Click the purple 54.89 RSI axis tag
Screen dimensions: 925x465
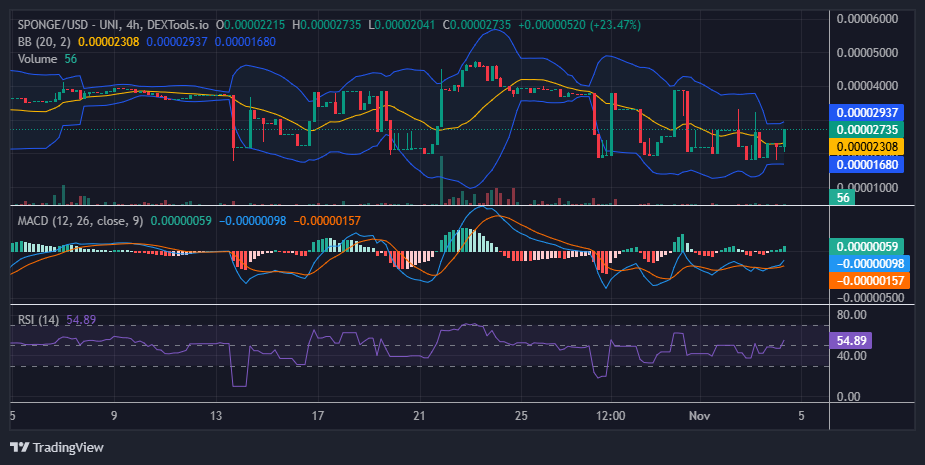[x=850, y=340]
